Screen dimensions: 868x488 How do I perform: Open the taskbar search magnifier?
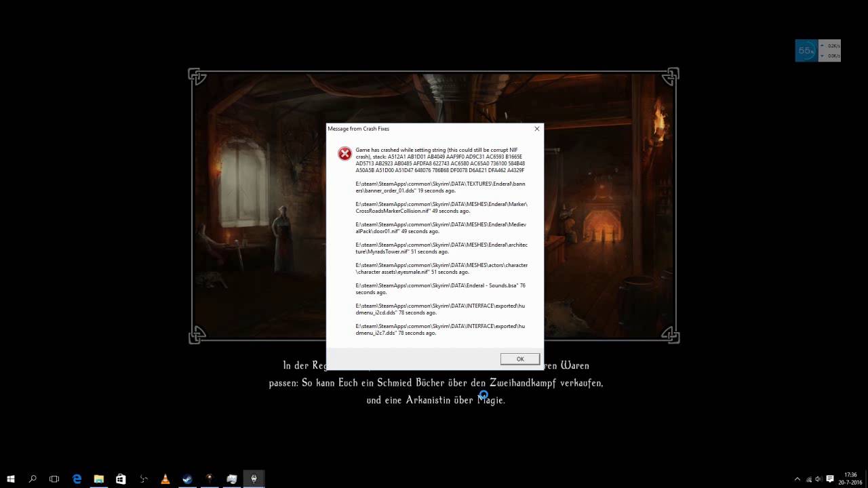[33, 479]
